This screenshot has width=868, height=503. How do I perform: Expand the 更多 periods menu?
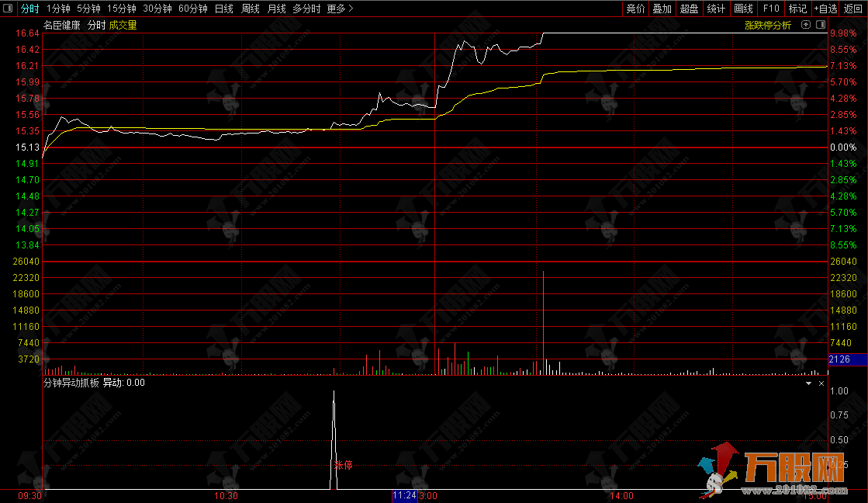click(x=340, y=9)
